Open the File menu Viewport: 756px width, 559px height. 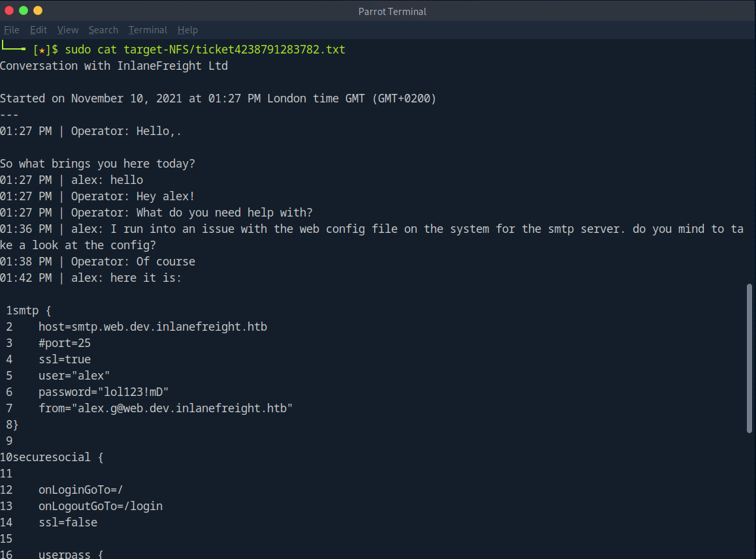[x=12, y=30]
